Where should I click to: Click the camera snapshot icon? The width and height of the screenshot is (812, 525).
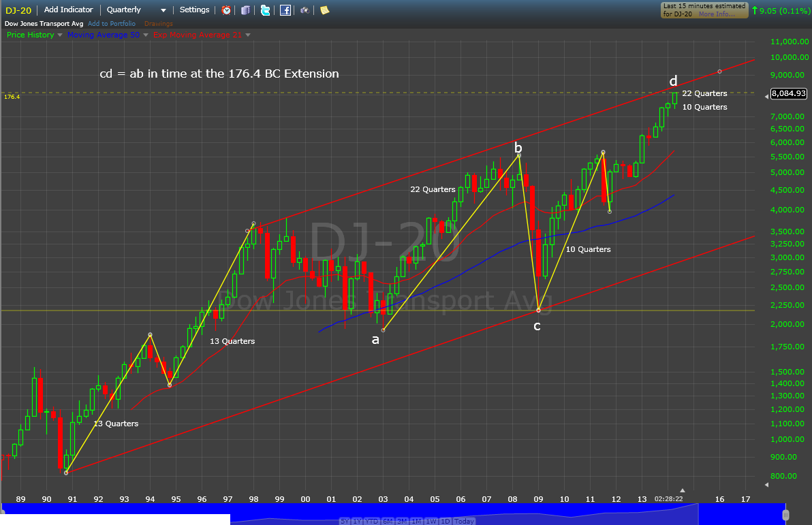pos(305,10)
